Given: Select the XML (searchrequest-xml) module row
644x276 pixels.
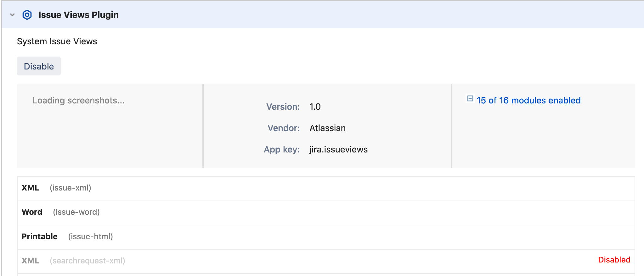Looking at the screenshot, I should coord(326,261).
